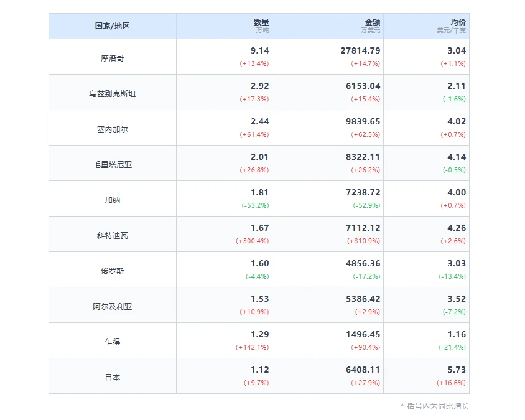The height and width of the screenshot is (420, 525).
Task: Click average price 4.00
Action: (x=457, y=193)
